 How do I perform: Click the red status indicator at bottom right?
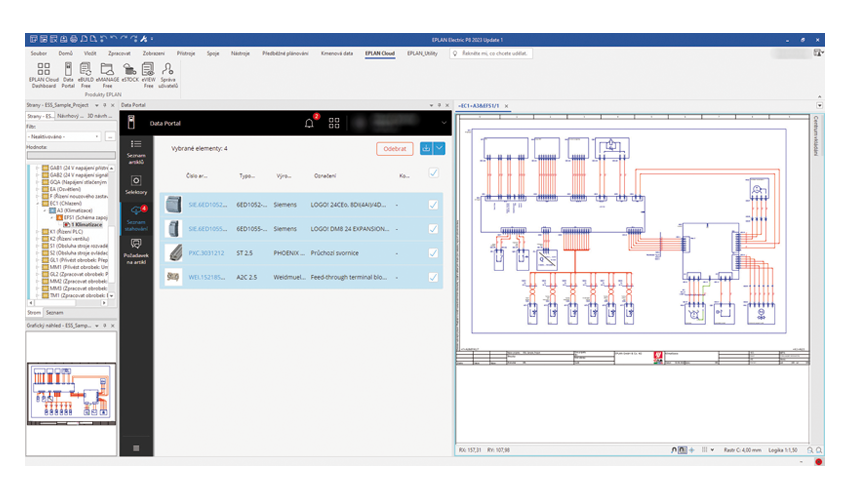819,461
